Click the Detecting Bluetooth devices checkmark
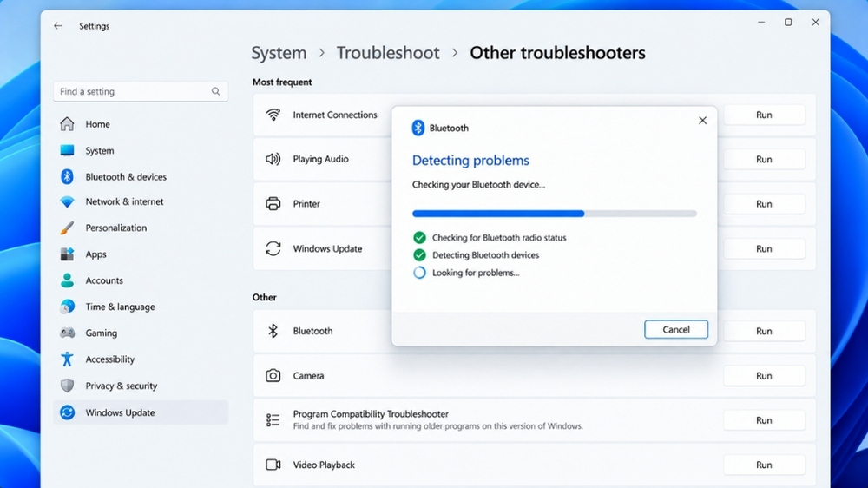Screen dimensions: 868x488 pos(419,254)
